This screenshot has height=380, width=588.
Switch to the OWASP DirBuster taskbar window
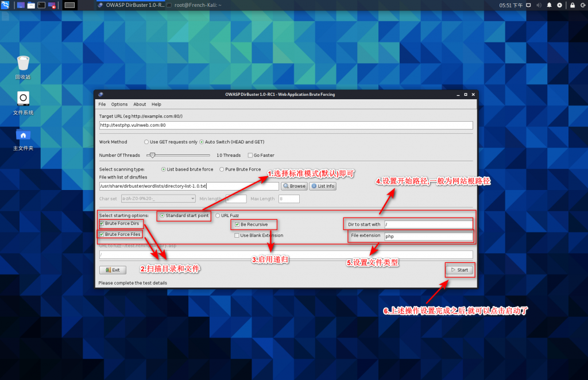tap(130, 5)
